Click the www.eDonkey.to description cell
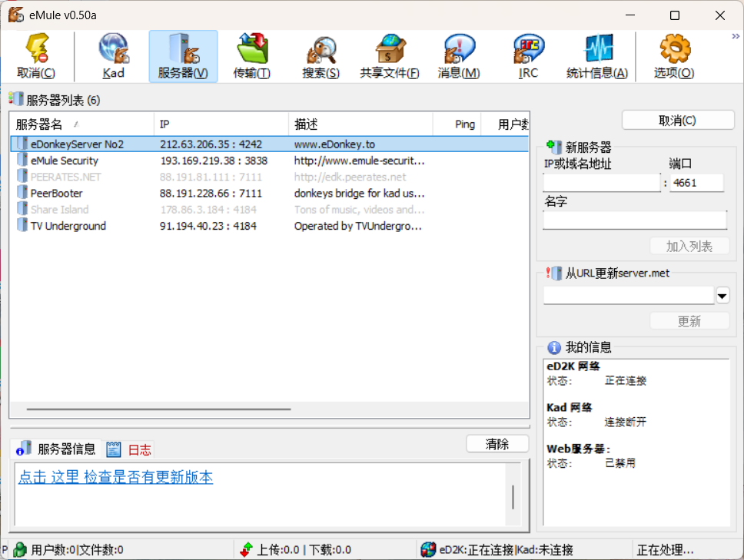The width and height of the screenshot is (744, 560). [334, 144]
